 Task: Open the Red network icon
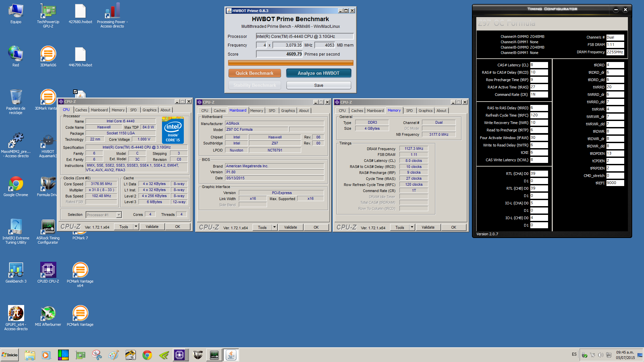tap(16, 57)
